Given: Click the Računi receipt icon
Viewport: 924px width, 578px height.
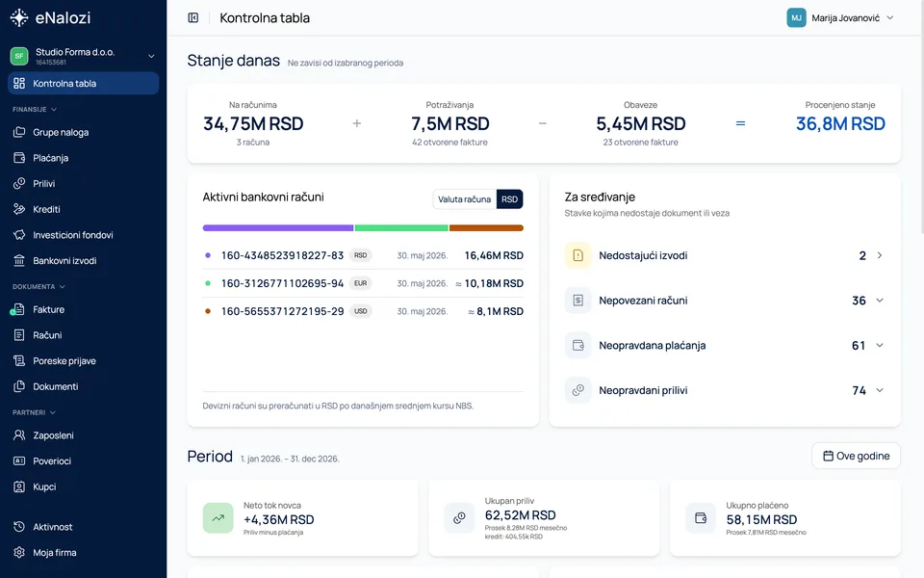Looking at the screenshot, I should pyautogui.click(x=19, y=335).
